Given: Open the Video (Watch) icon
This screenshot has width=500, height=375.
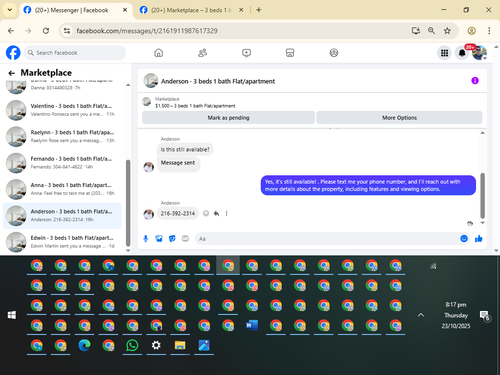Looking at the screenshot, I should tap(246, 53).
